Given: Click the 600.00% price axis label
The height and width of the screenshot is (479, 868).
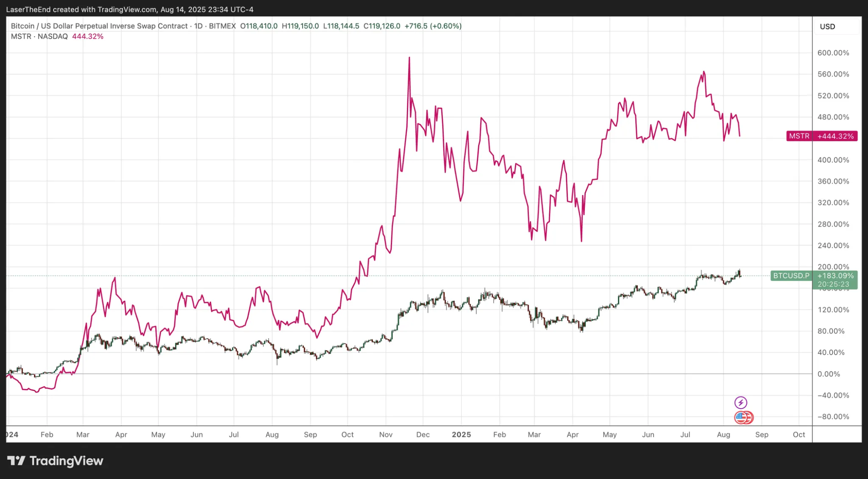Looking at the screenshot, I should tap(833, 53).
